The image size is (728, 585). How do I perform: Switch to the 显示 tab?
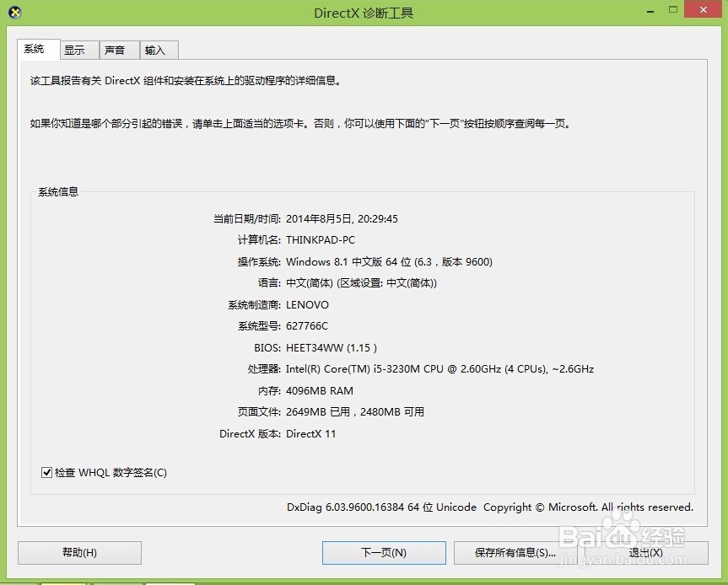tap(79, 50)
